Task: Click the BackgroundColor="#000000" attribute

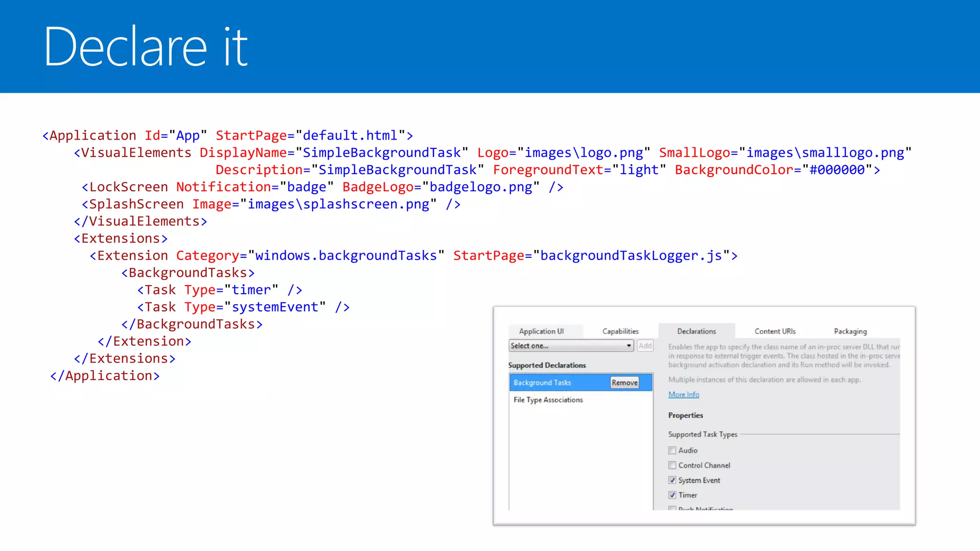Action: [x=773, y=170]
